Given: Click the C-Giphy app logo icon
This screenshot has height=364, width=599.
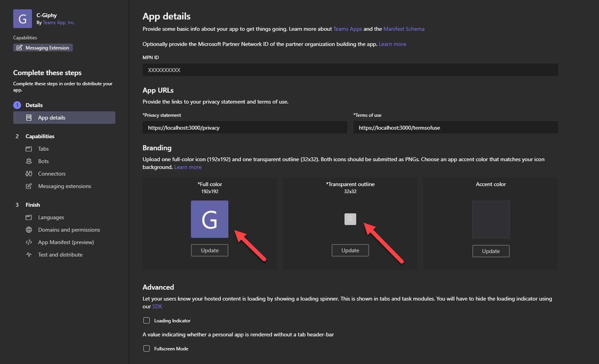Looking at the screenshot, I should pyautogui.click(x=23, y=19).
